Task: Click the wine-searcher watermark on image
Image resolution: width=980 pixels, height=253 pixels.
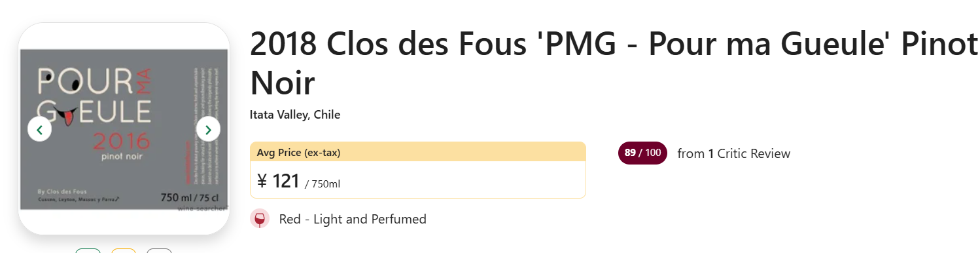Action: click(x=202, y=208)
